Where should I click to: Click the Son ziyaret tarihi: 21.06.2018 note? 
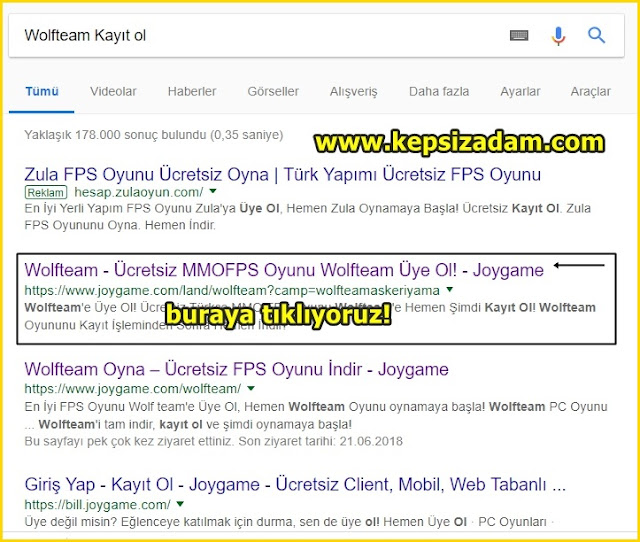pyautogui.click(x=321, y=441)
